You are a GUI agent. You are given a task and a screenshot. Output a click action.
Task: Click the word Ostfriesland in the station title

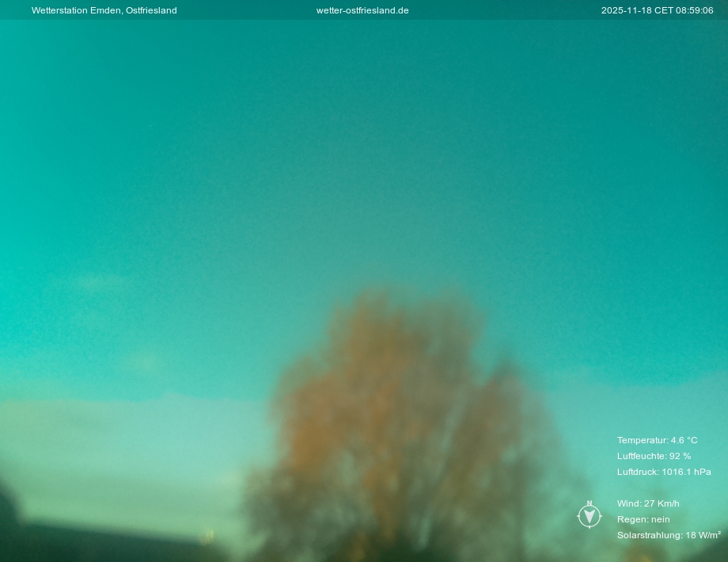tap(151, 10)
